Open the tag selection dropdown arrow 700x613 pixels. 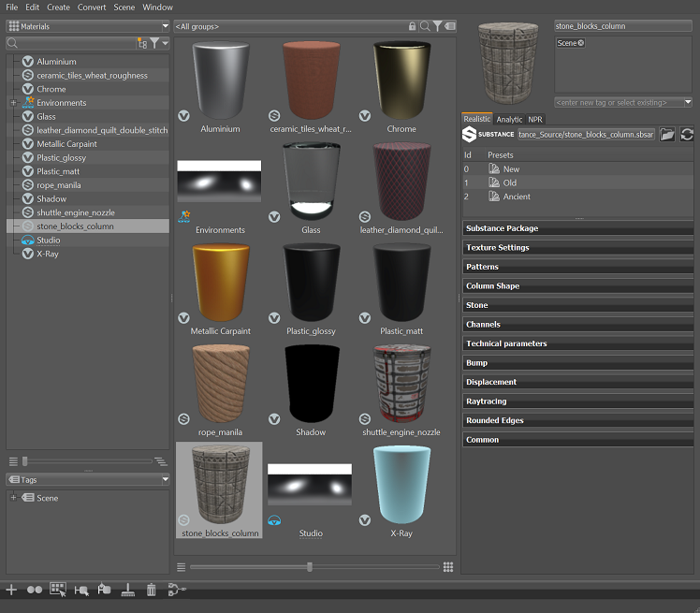(x=688, y=102)
